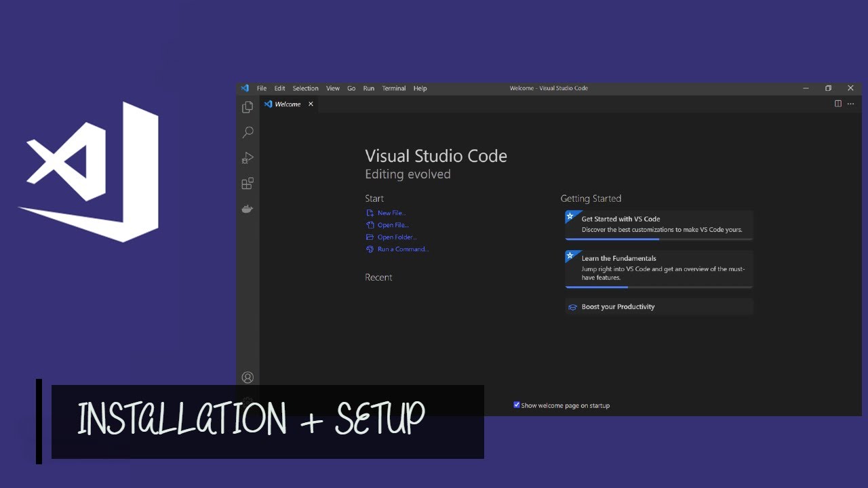Viewport: 868px width, 488px height.
Task: Open the Extensions view icon
Action: (248, 184)
